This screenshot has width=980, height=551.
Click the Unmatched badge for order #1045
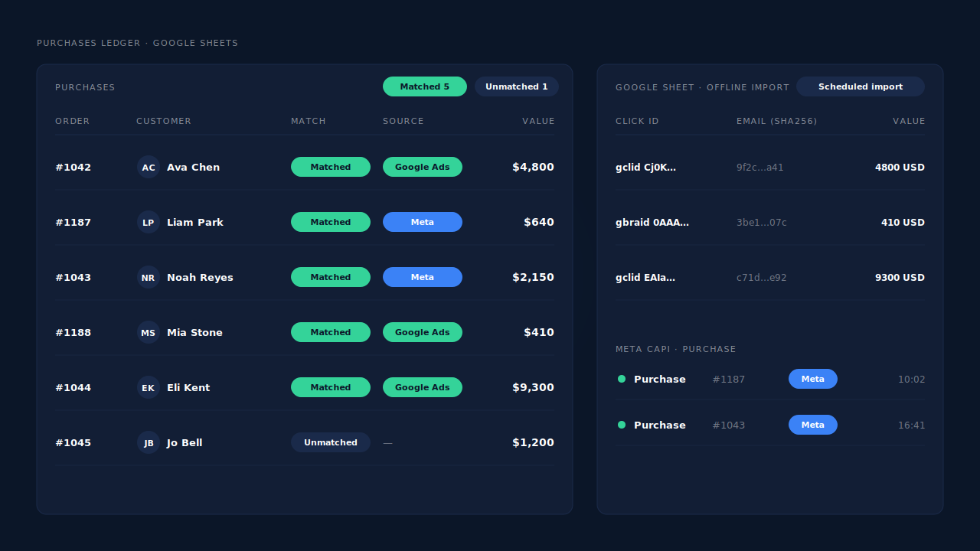click(331, 442)
